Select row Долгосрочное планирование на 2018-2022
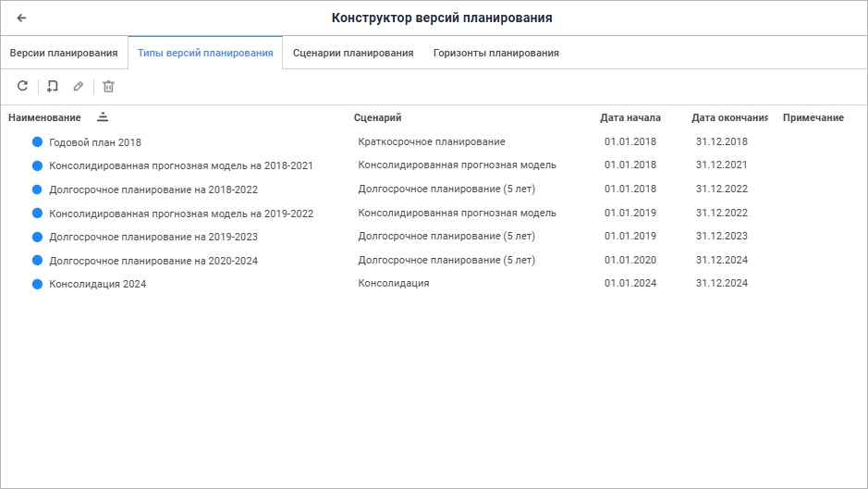 pos(153,189)
